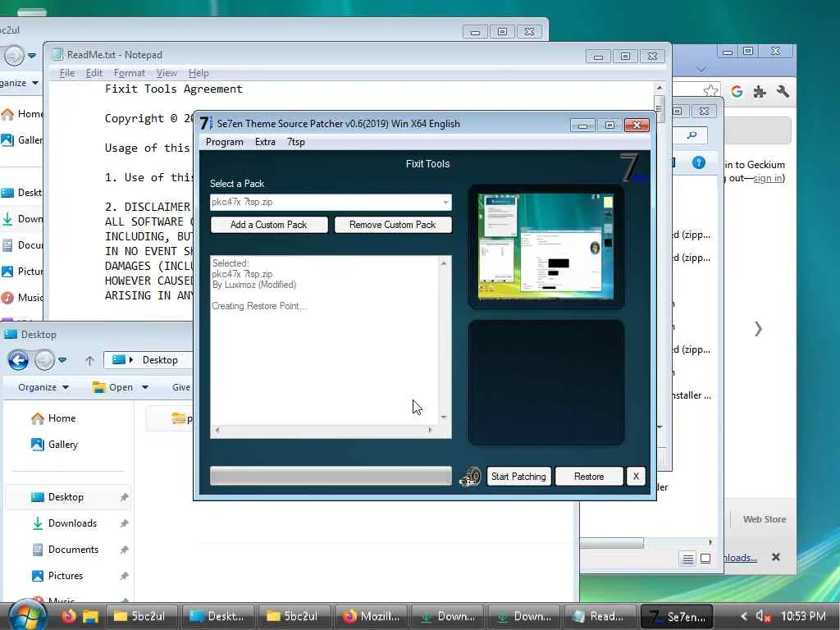Go forward in the Desktop explorer window
840x630 pixels.
click(44, 360)
